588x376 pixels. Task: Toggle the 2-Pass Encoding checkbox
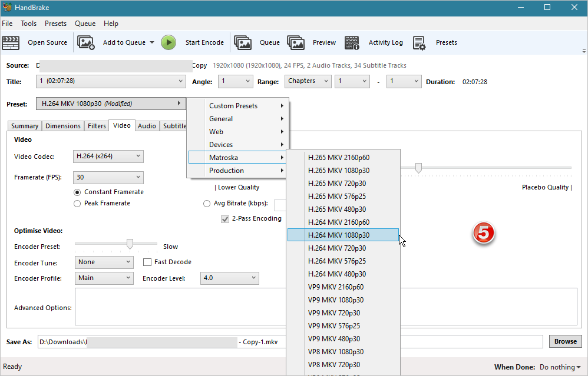pos(225,219)
